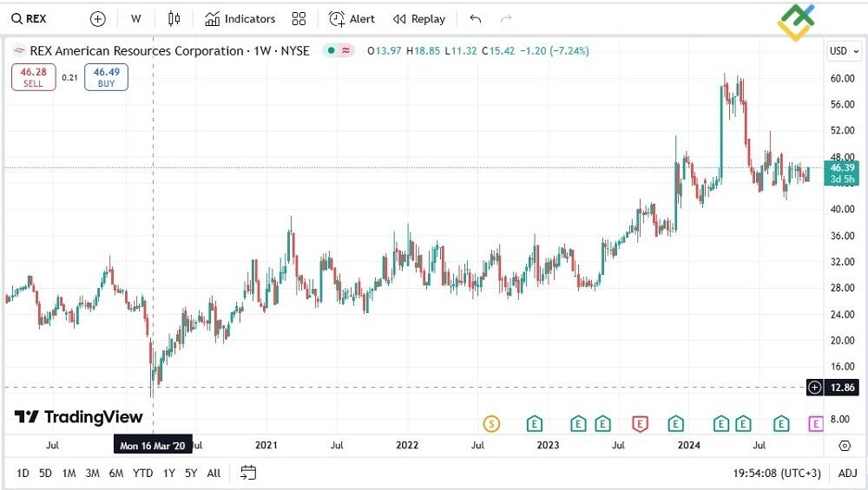Add a compare symbol with plus icon
The width and height of the screenshot is (868, 490).
[97, 19]
